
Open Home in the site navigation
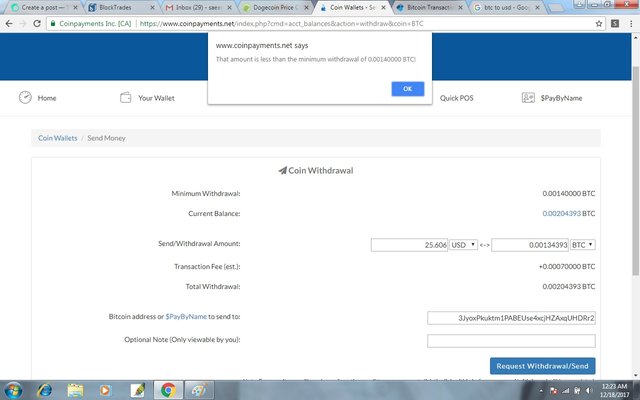pos(47,98)
